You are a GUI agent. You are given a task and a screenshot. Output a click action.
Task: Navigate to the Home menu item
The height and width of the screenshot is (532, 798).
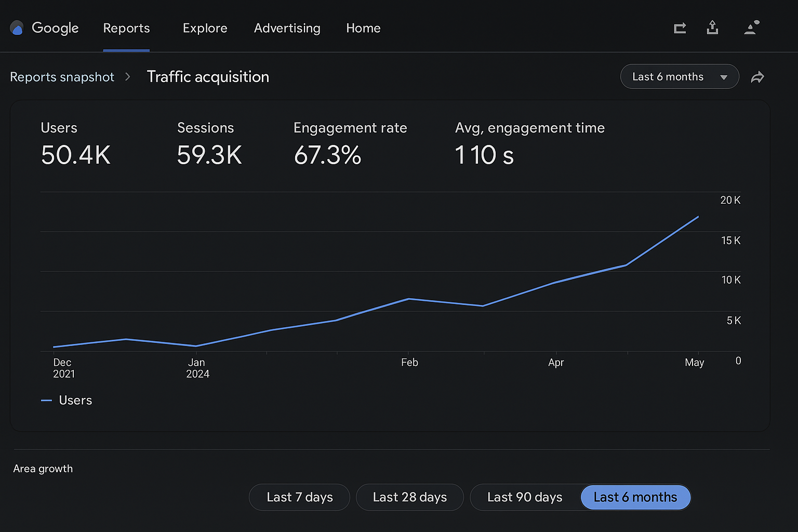point(363,28)
